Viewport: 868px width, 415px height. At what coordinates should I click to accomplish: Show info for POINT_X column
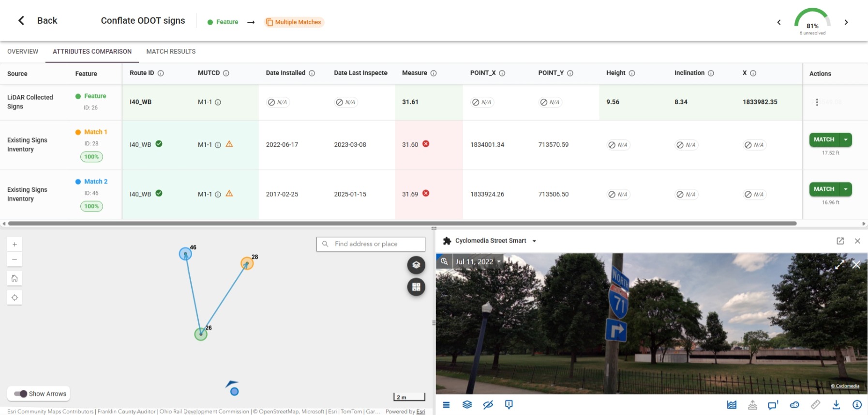point(502,73)
